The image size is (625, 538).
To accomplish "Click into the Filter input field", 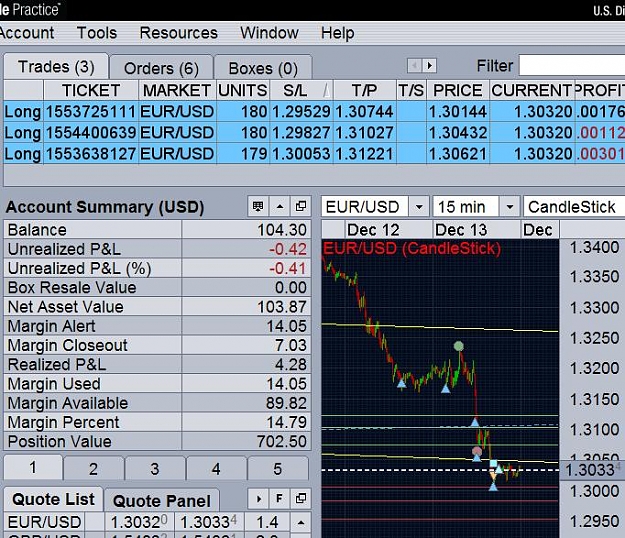I will coord(572,65).
